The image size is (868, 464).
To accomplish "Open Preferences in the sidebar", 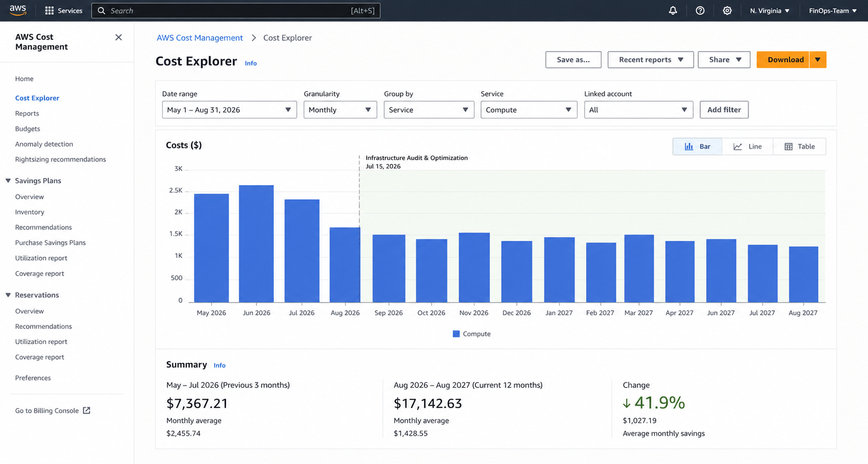I will pos(33,378).
